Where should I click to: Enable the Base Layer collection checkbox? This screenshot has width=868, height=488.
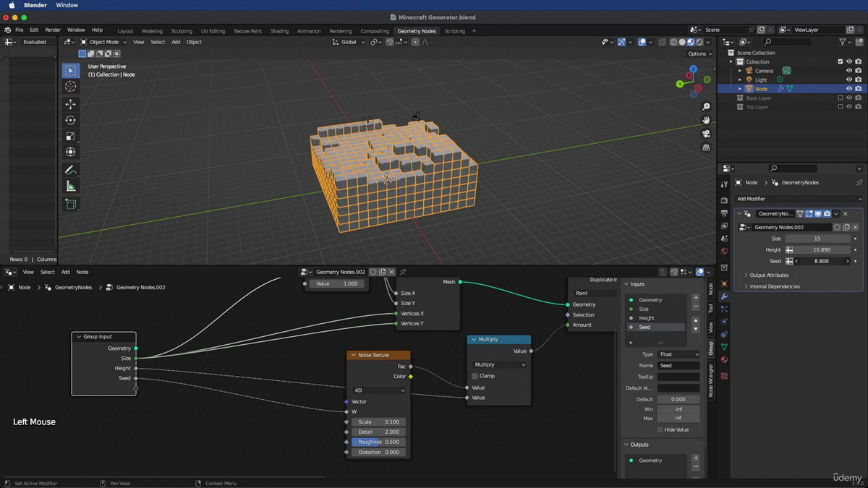841,98
